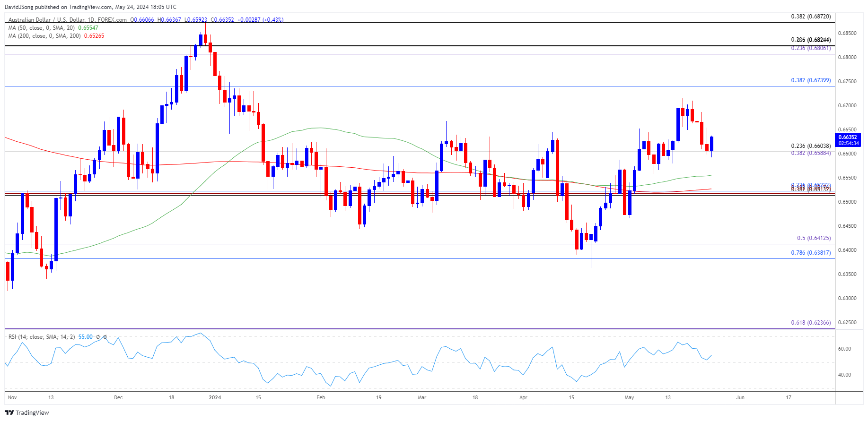Click the high price value H0.66367
Screen dimensions: 868x421
169,20
